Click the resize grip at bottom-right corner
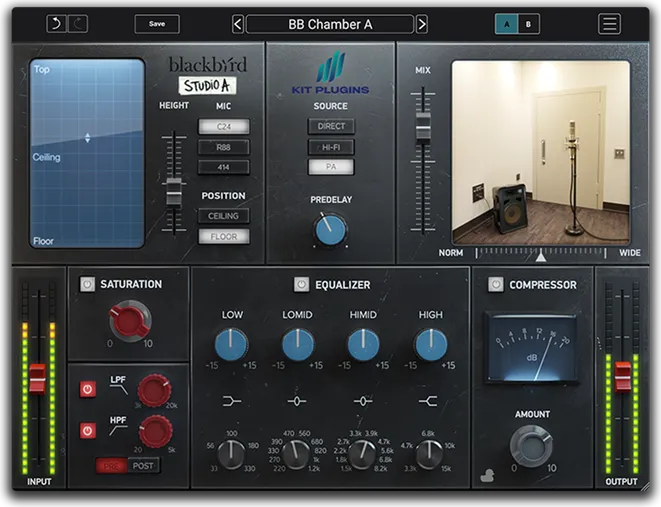The width and height of the screenshot is (661, 507). 645,487
